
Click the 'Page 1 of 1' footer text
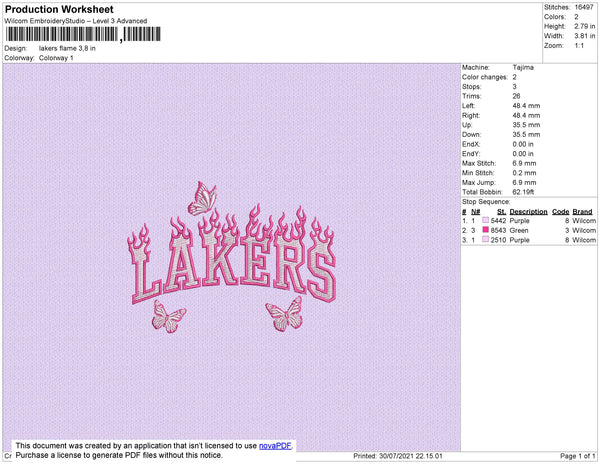click(x=578, y=456)
